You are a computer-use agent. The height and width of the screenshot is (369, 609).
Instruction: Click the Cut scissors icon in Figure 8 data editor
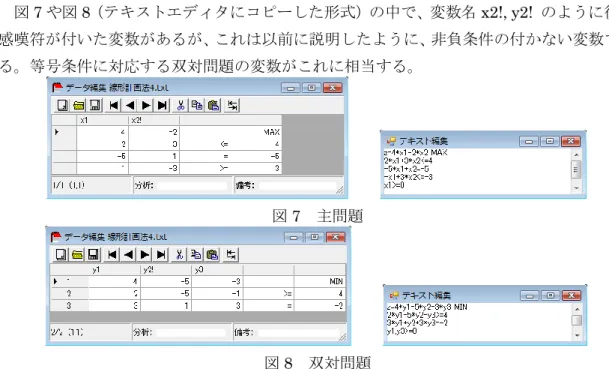179,254
